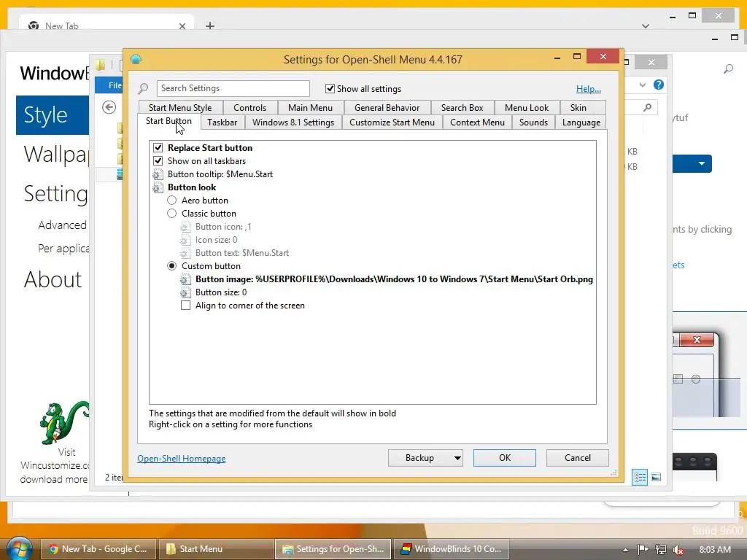The width and height of the screenshot is (747, 560).
Task: Click the search magnifier in Explorer search box
Action: pos(647,108)
